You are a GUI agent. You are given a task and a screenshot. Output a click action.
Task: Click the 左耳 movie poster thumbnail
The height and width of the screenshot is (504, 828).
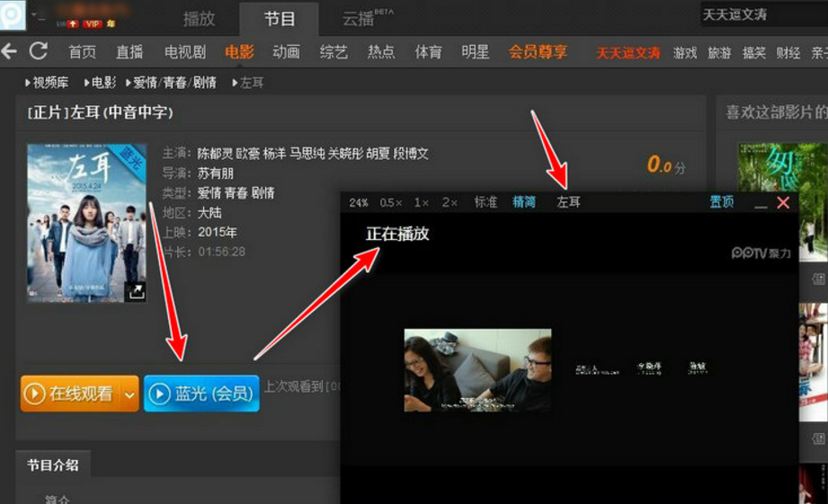pyautogui.click(x=86, y=223)
